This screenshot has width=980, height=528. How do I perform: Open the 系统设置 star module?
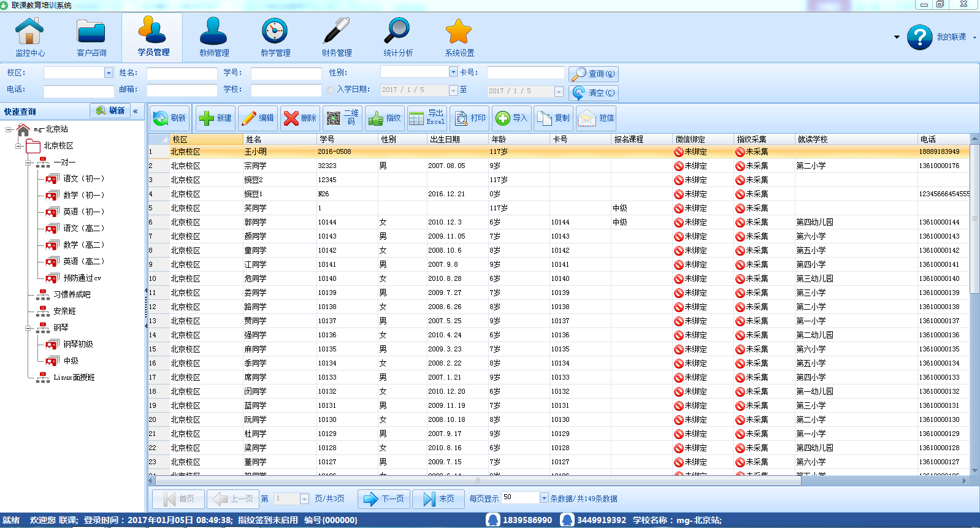tap(459, 37)
